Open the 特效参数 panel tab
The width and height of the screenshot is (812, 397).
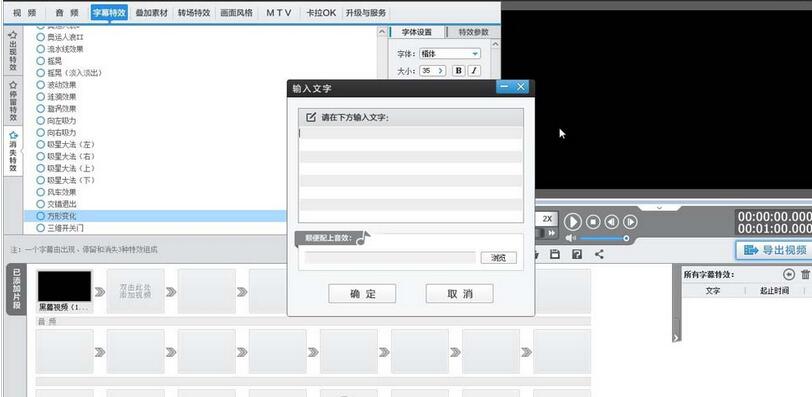(473, 32)
